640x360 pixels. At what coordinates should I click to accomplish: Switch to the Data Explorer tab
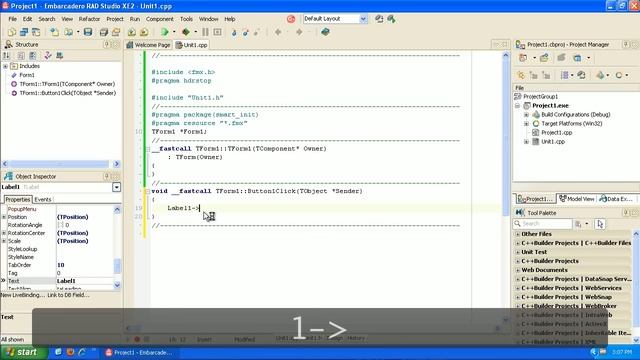point(616,199)
